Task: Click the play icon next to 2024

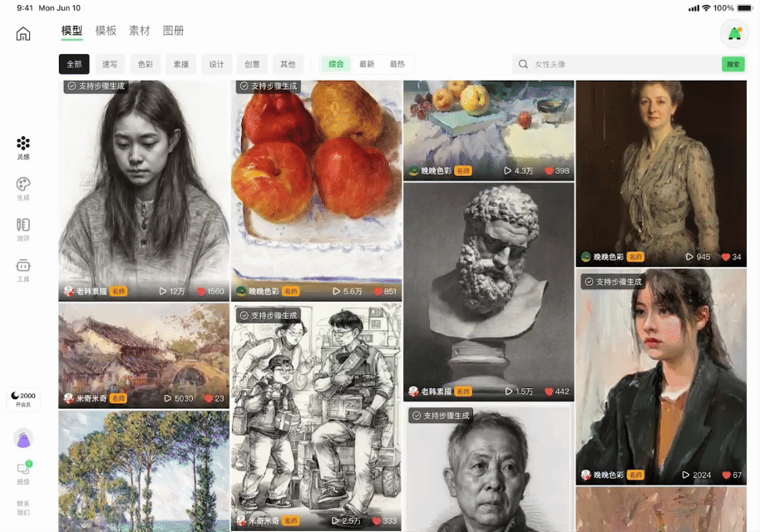Action: pos(686,475)
